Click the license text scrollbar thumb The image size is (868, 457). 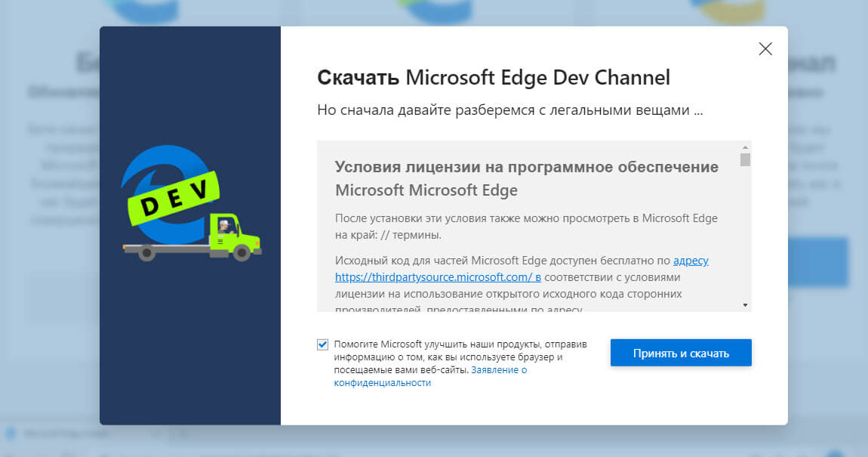(745, 159)
